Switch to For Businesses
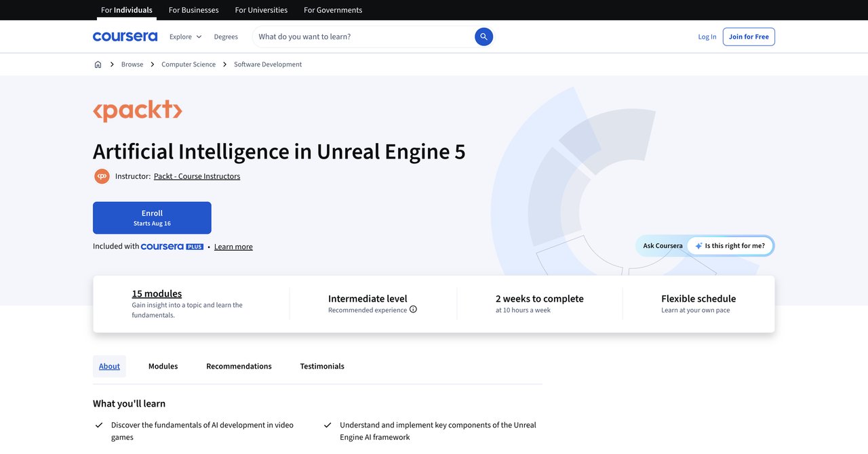 click(193, 10)
